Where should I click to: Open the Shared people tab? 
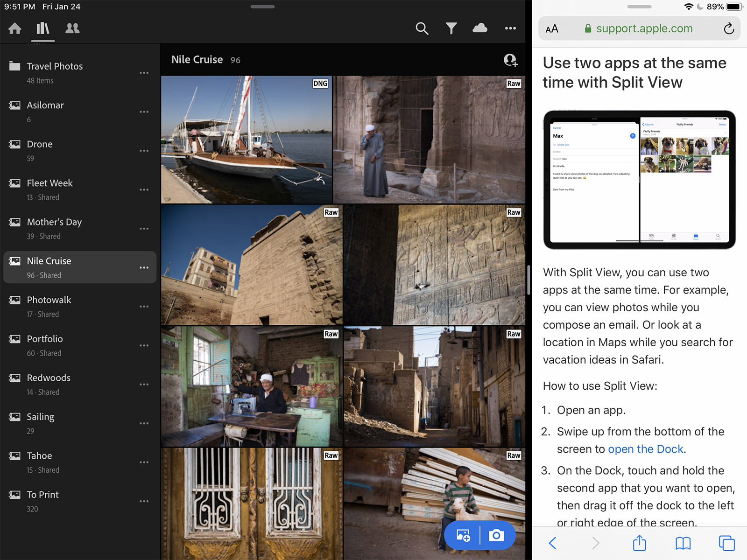pos(72,28)
